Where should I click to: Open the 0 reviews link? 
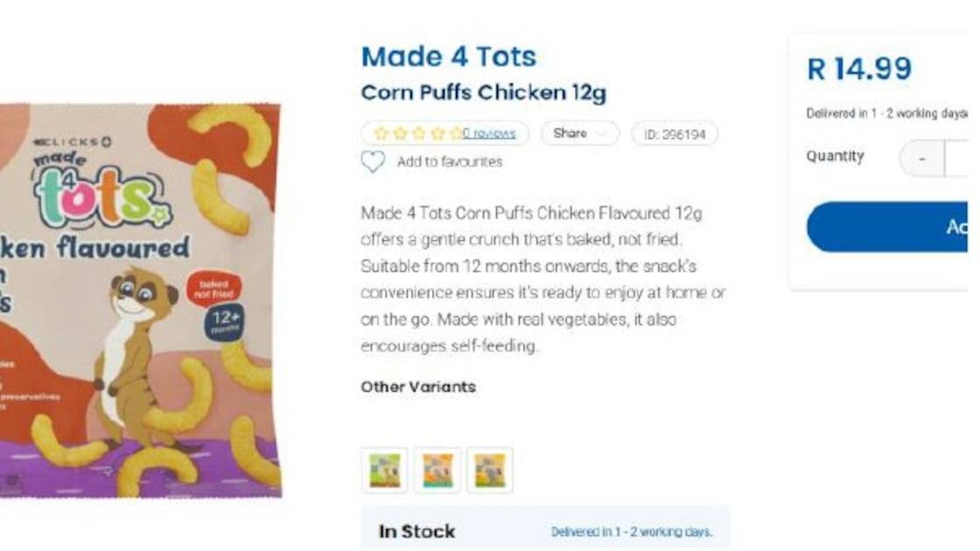coord(490,134)
